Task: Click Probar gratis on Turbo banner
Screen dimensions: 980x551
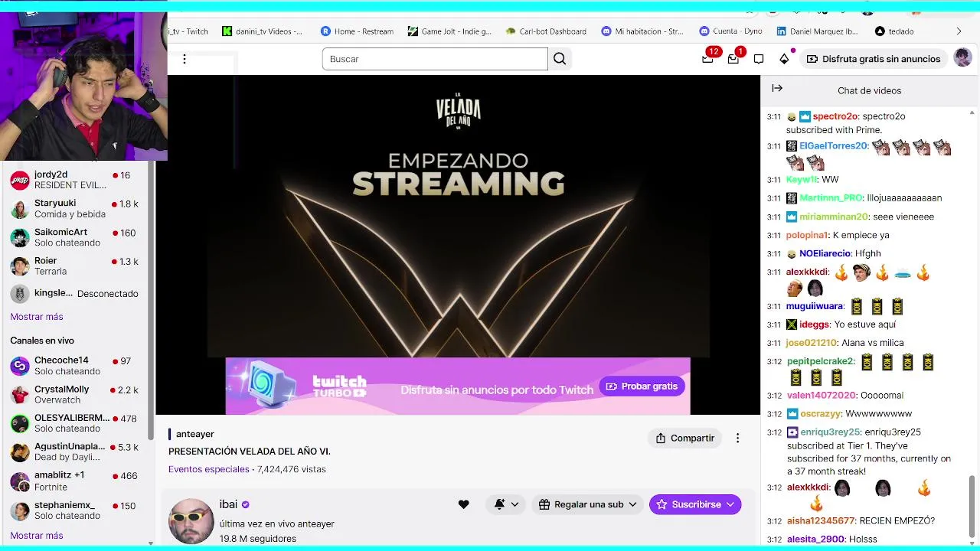Action: (x=642, y=386)
